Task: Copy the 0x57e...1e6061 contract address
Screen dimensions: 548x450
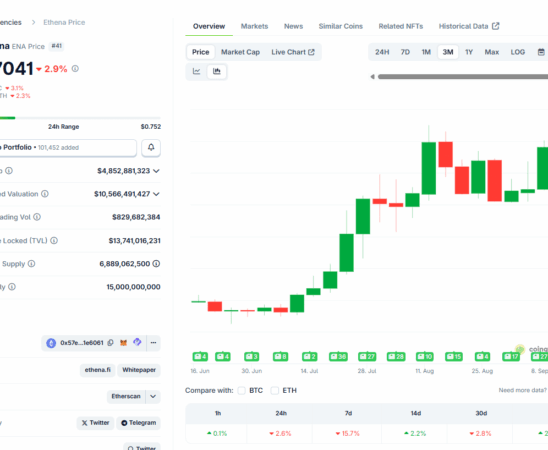Action: (x=110, y=343)
